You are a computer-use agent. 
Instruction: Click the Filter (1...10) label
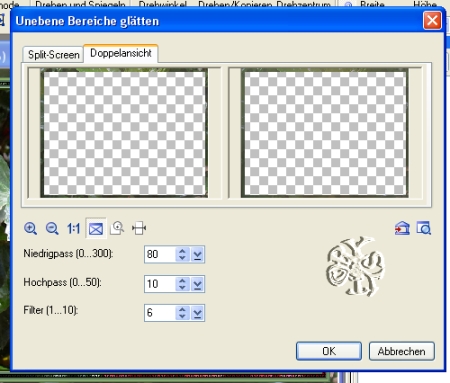tap(51, 310)
